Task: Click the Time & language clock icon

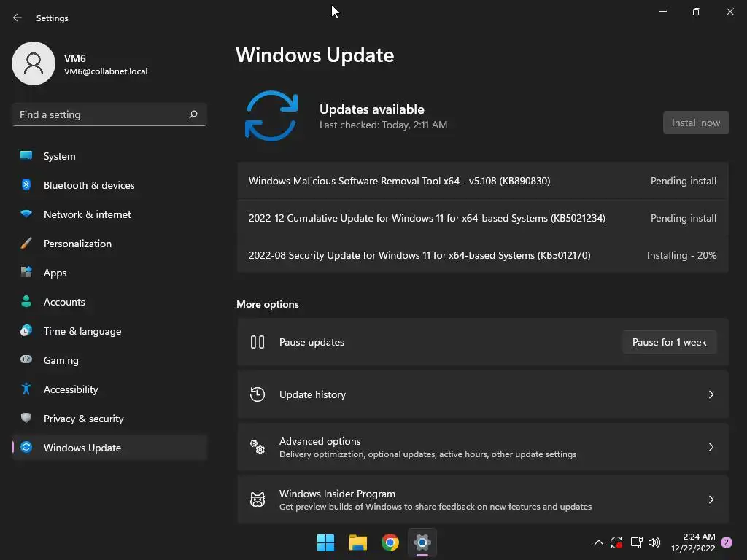Action: click(x=26, y=330)
